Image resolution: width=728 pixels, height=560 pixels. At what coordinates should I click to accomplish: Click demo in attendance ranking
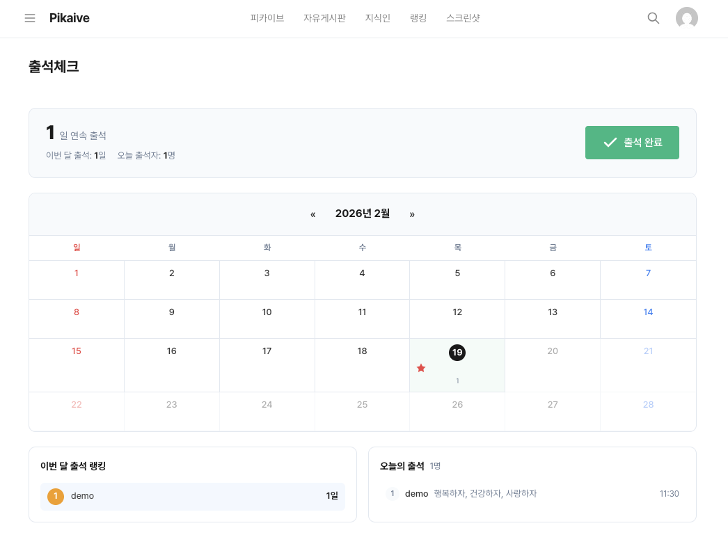tap(82, 496)
